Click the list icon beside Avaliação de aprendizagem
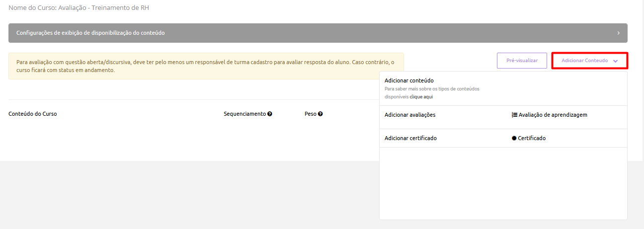 point(514,115)
